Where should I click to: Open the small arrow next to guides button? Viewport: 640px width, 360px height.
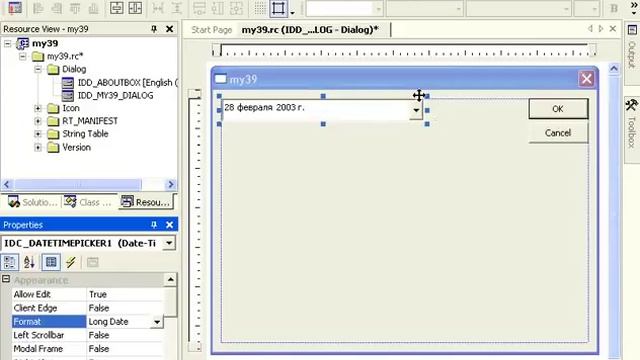click(x=292, y=12)
